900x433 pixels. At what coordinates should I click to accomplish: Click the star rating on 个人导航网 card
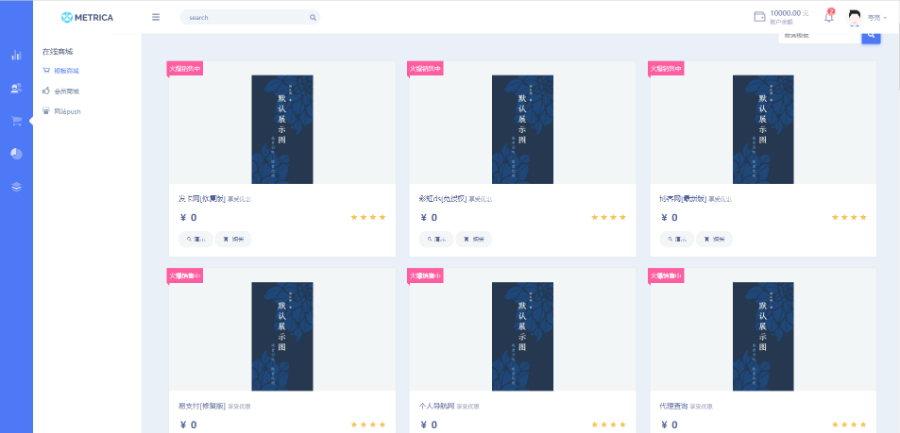tap(608, 424)
